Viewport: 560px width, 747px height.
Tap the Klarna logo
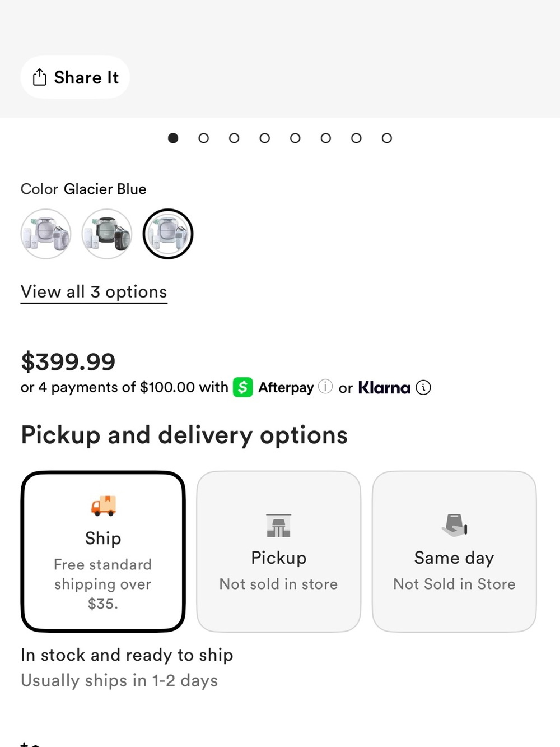click(384, 387)
